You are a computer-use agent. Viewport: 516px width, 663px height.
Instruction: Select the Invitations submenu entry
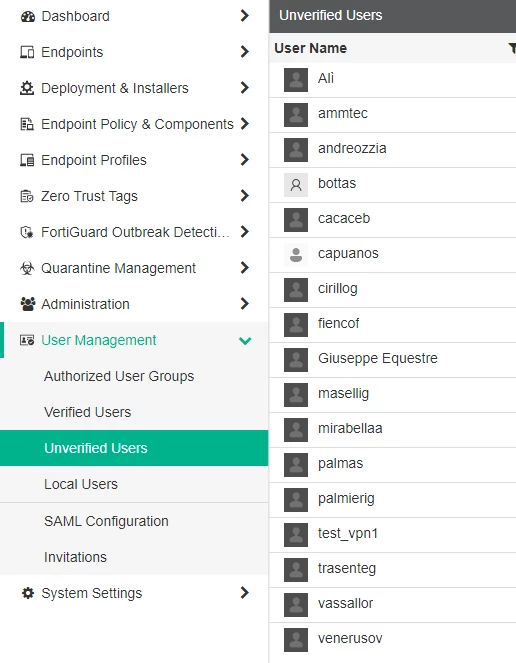[75, 557]
